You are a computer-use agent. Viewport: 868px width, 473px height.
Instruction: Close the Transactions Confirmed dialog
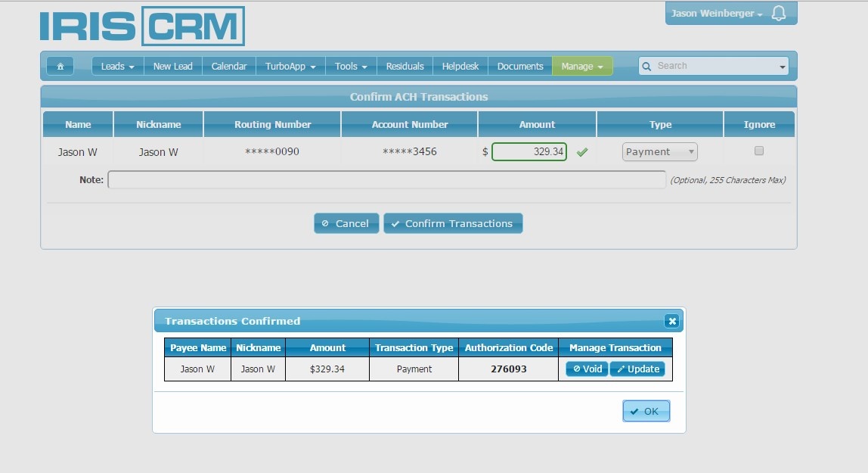(x=671, y=321)
